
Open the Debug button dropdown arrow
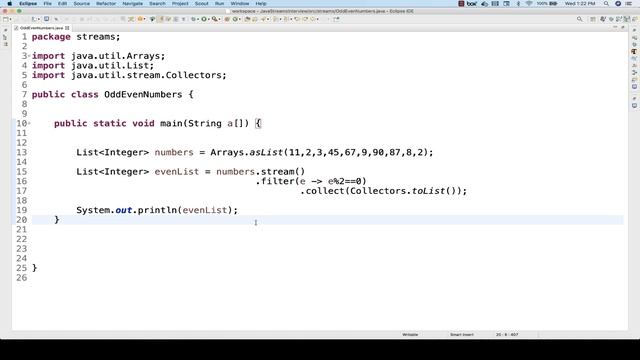pyautogui.click(x=198, y=19)
